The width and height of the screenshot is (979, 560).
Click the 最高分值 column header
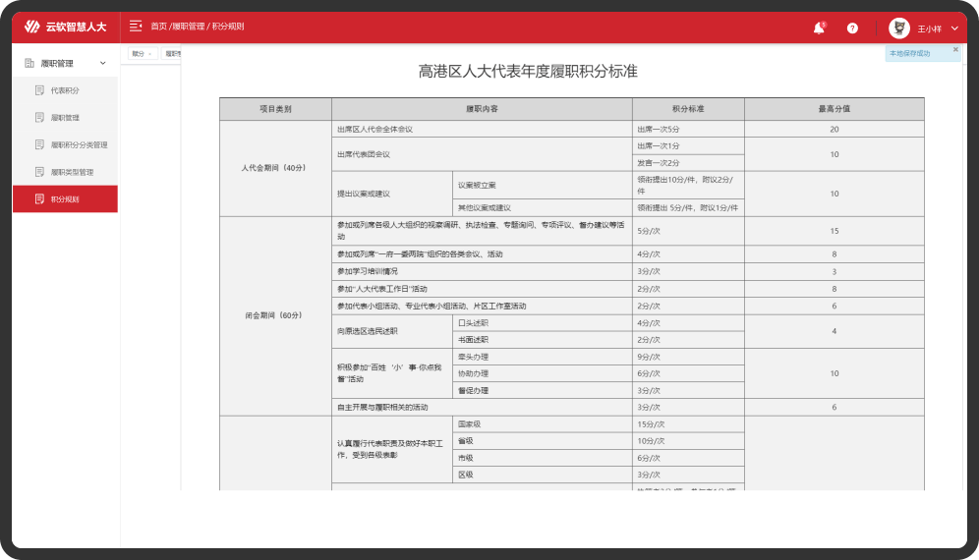(x=834, y=109)
